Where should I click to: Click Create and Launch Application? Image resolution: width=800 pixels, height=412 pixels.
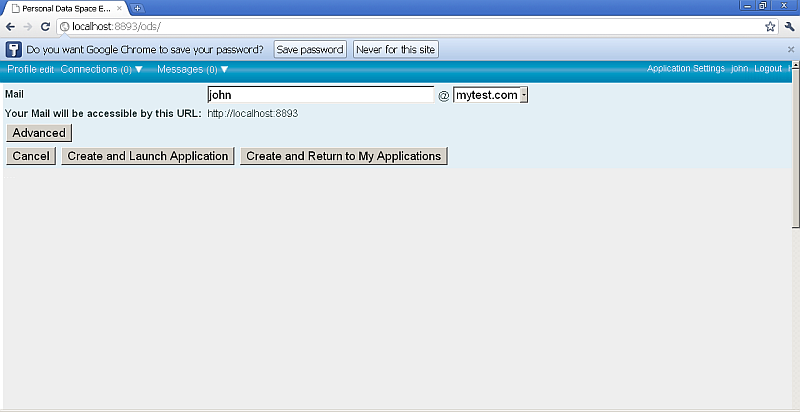pyautogui.click(x=148, y=156)
